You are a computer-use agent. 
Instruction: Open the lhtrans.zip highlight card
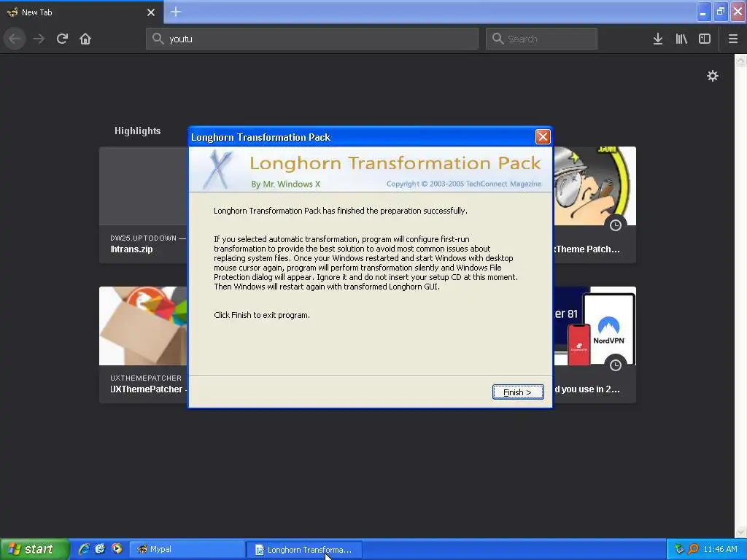tap(144, 205)
